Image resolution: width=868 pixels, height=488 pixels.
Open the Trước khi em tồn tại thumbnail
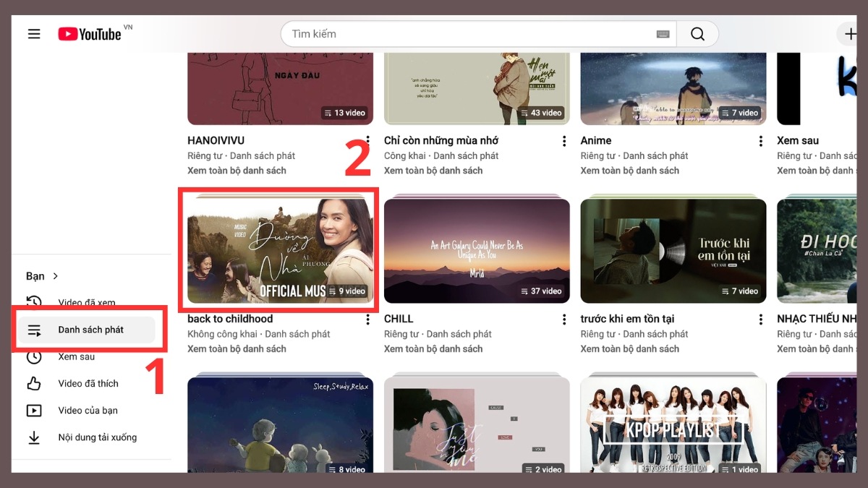click(x=673, y=251)
